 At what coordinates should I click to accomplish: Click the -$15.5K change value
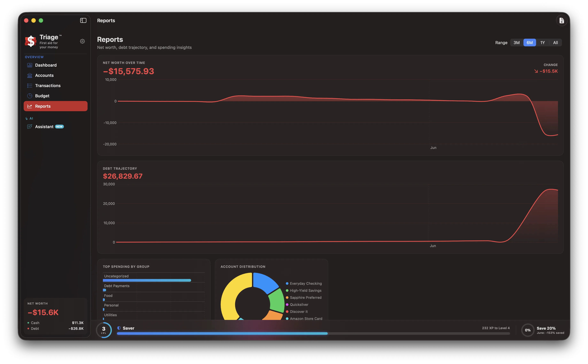[549, 71]
